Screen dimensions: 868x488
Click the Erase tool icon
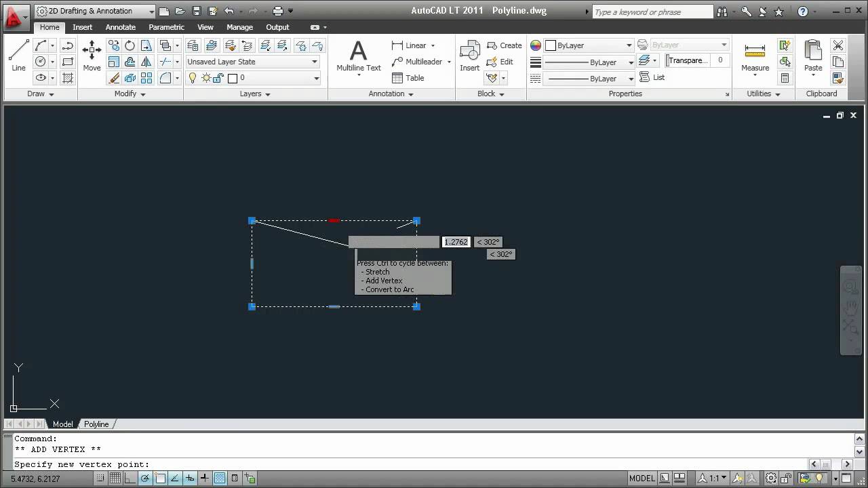tap(113, 78)
